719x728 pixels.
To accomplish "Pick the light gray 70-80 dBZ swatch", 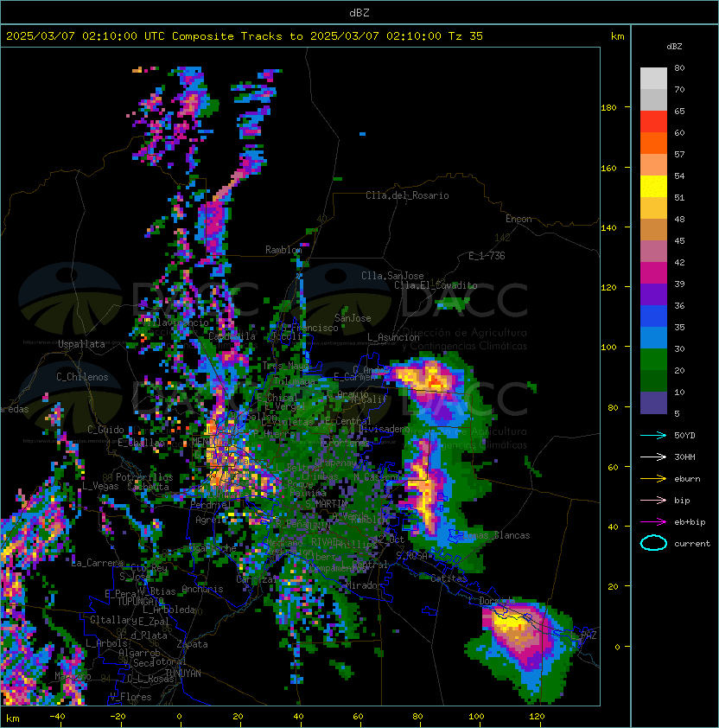I will [653, 79].
